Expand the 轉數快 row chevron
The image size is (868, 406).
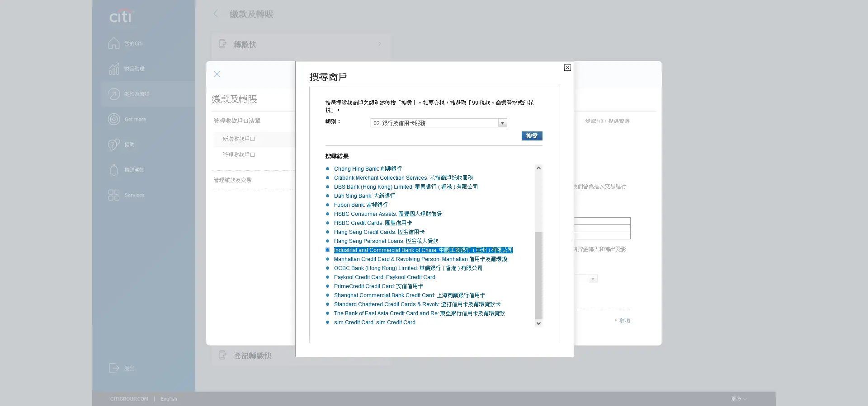(380, 44)
